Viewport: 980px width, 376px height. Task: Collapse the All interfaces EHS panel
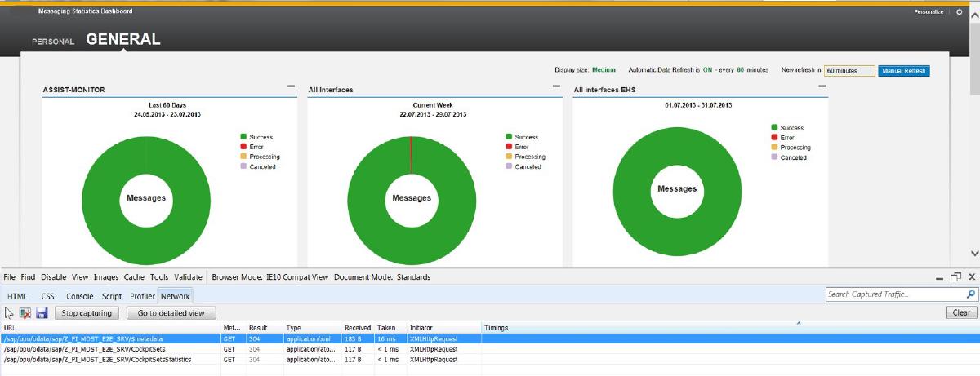tap(822, 86)
